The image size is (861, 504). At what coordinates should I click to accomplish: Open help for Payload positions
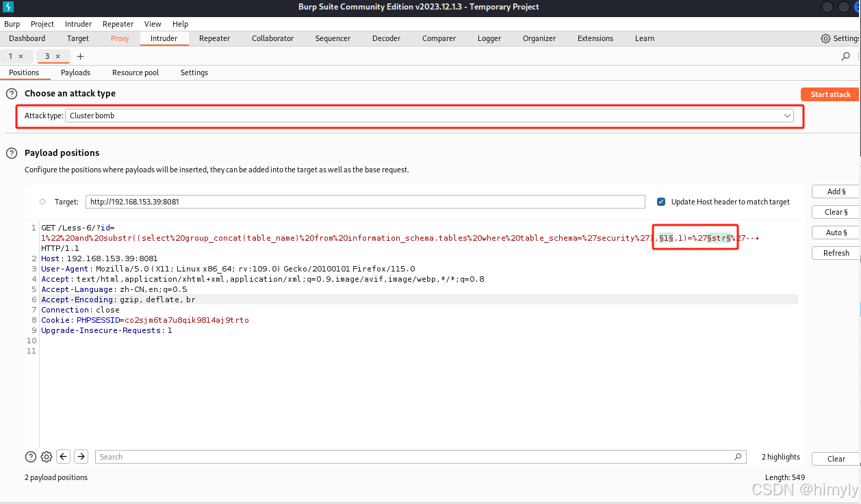(x=12, y=152)
